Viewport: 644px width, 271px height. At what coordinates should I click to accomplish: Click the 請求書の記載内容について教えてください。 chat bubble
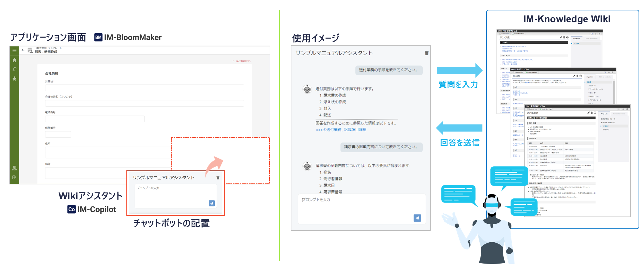(x=381, y=147)
